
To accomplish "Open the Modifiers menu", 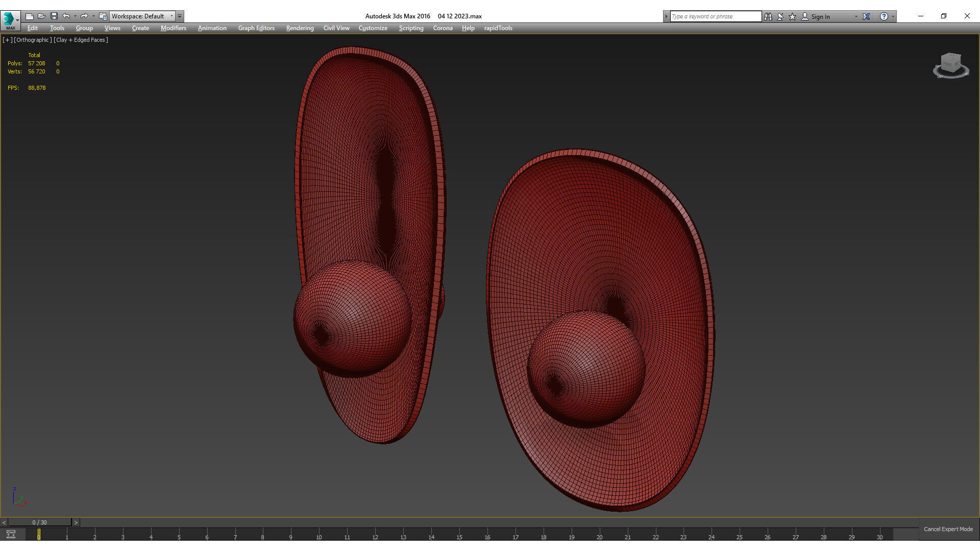I will 174,28.
